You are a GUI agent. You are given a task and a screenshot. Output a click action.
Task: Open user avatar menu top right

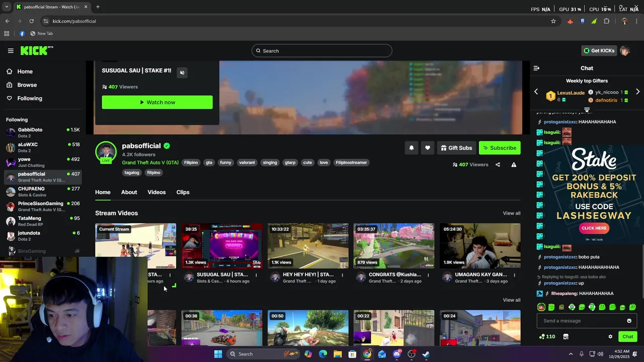tap(625, 51)
